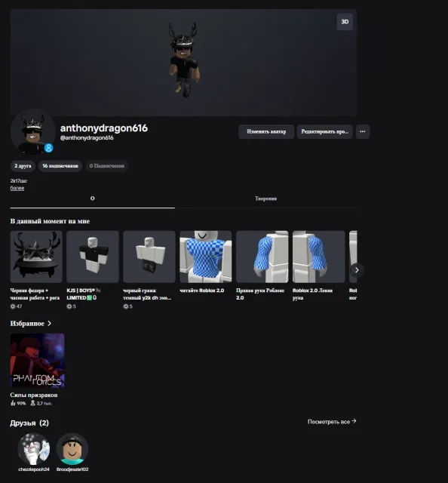
Task: Open the Phantom Forces favorite game thumbnail
Action: pyautogui.click(x=37, y=361)
